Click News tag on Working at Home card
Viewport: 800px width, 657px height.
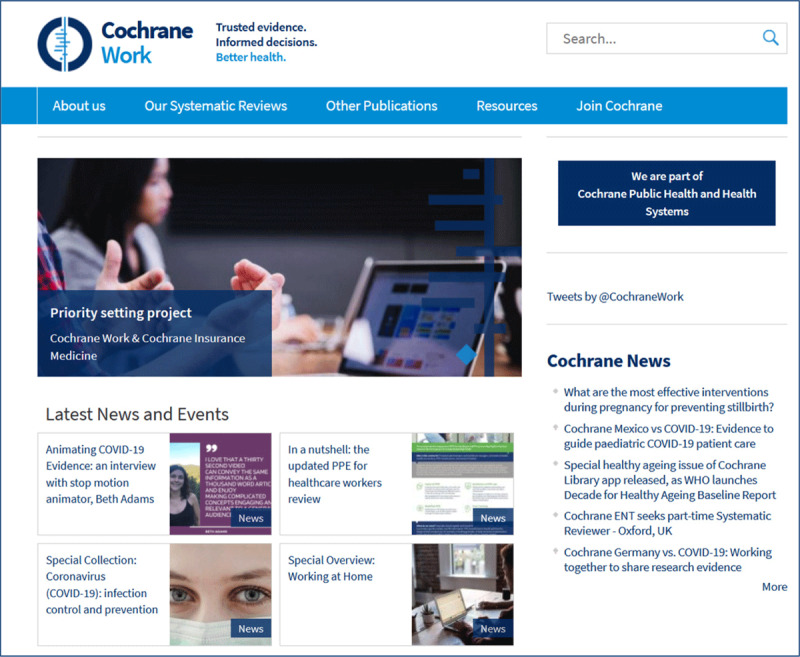[493, 629]
